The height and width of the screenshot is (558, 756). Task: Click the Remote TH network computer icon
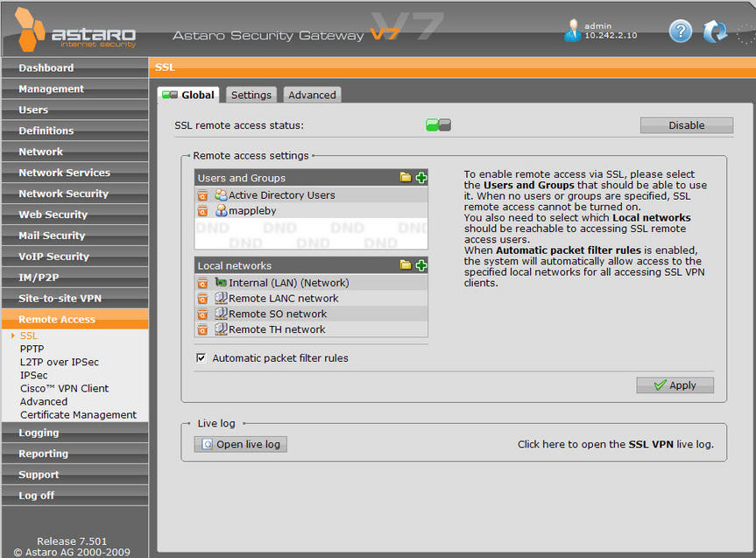coord(221,328)
